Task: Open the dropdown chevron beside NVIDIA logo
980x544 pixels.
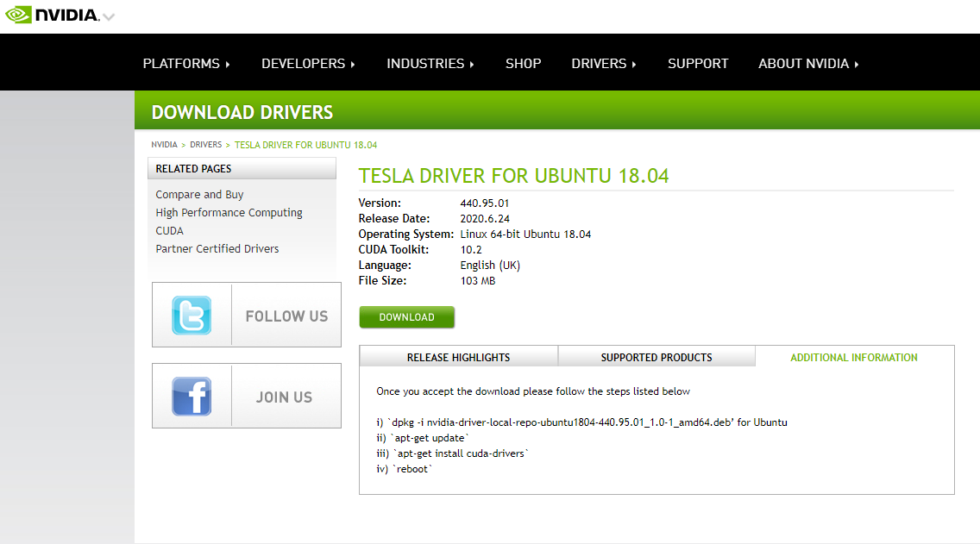Action: click(x=109, y=17)
